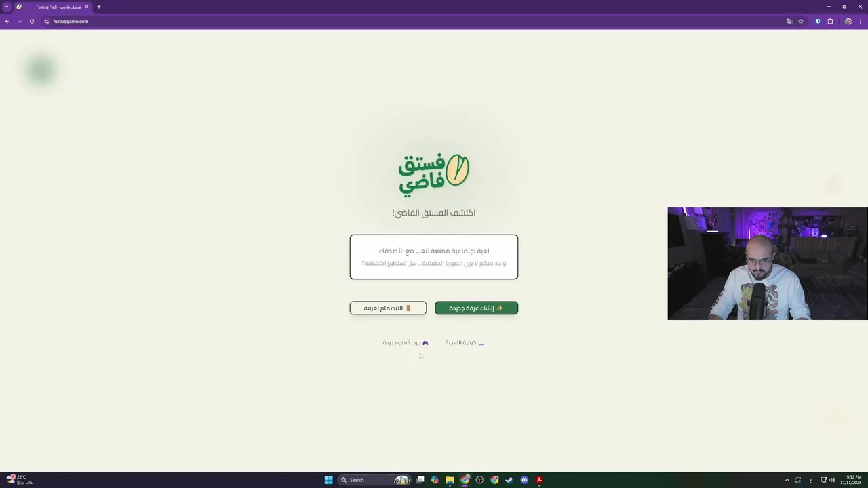Open network status tray icon
Screen dimensions: 868x488
823,480
